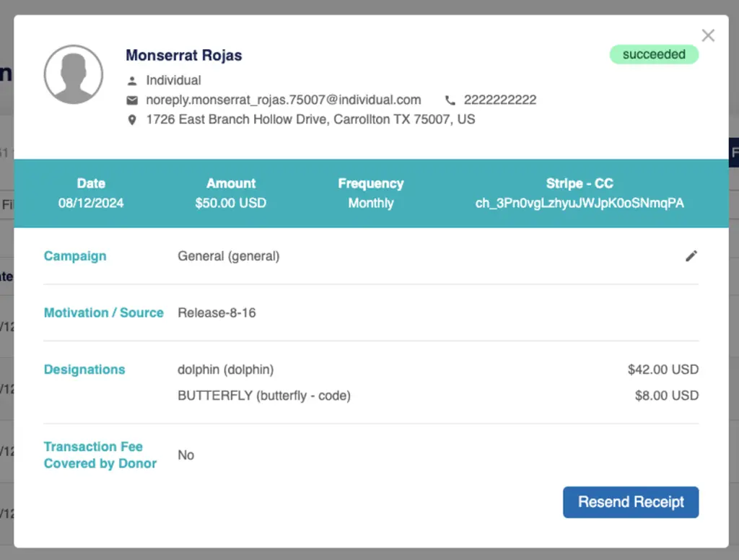Click the green succeeded status badge
Image resolution: width=739 pixels, height=560 pixels.
654,55
